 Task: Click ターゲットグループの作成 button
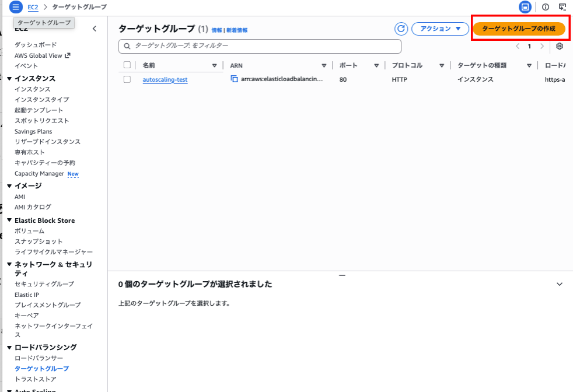click(519, 29)
